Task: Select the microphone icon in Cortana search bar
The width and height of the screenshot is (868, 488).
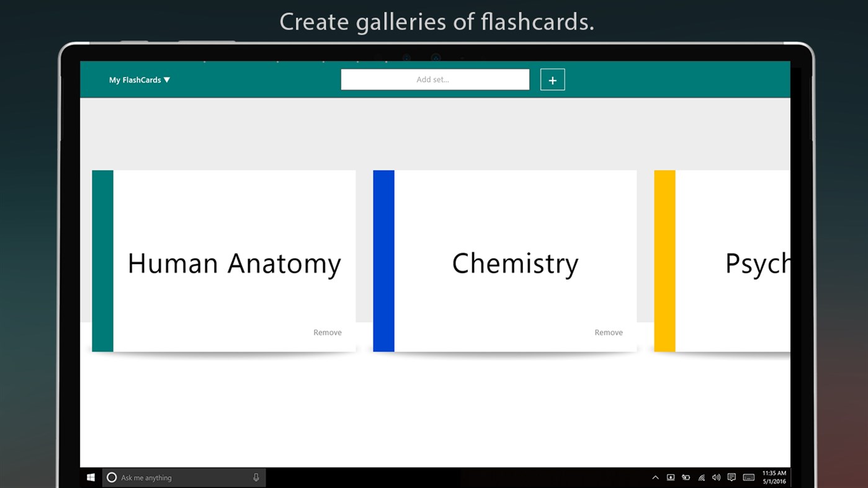Action: tap(256, 477)
